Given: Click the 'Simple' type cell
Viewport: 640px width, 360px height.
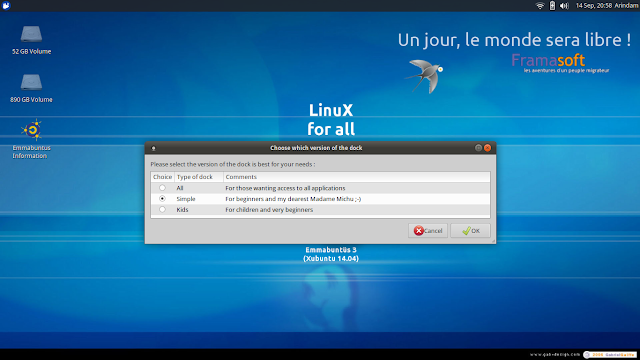Looking at the screenshot, I should tap(186, 199).
